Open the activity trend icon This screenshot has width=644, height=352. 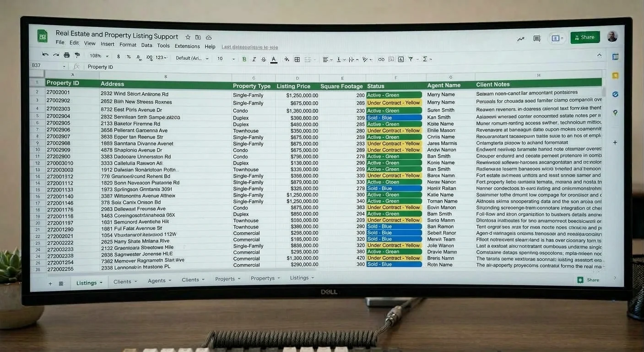point(521,39)
